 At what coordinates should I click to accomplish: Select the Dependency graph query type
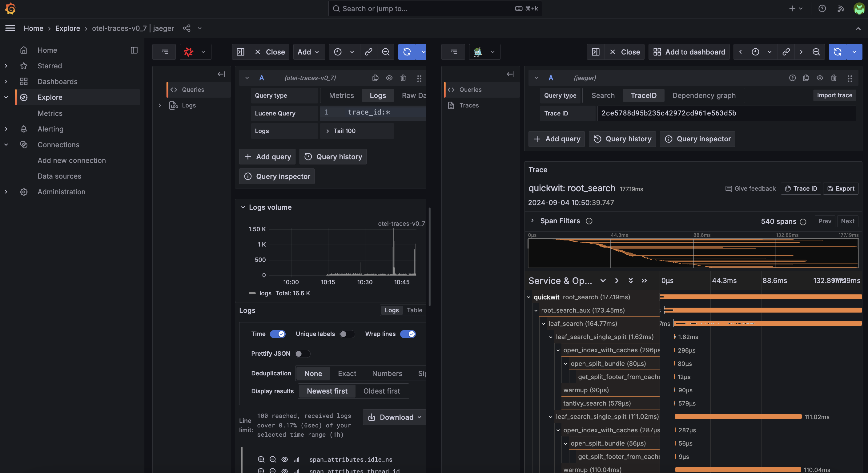click(704, 96)
